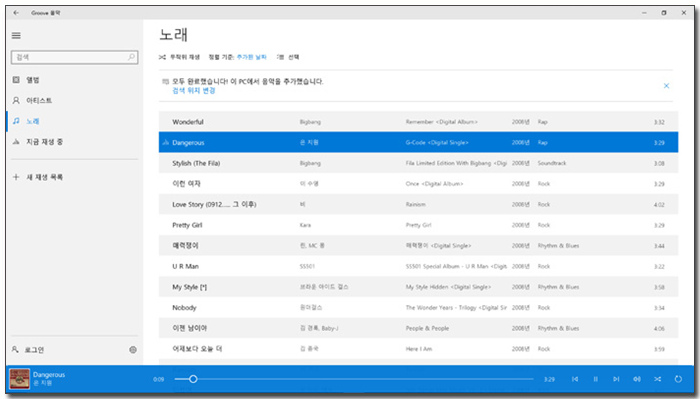Click the album Here I Am
The width and height of the screenshot is (700, 399).
point(418,349)
